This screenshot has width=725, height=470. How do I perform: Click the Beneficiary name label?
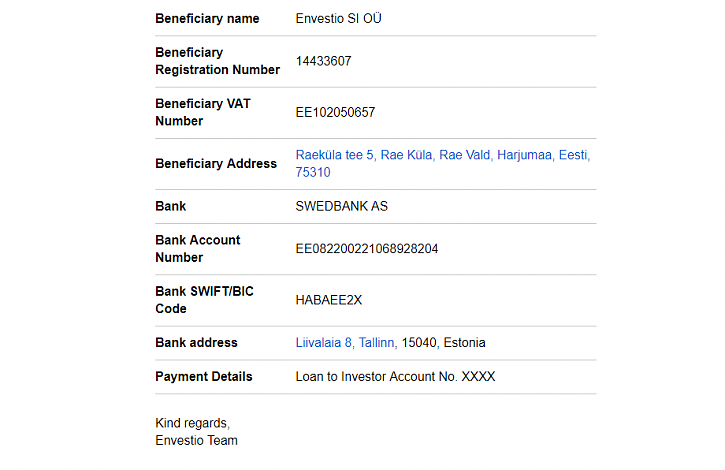(207, 19)
